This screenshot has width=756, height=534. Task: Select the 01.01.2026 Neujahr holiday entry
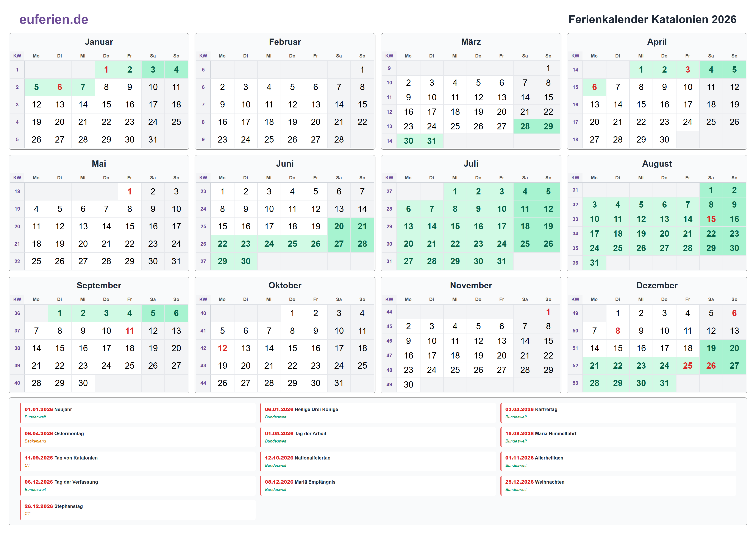[138, 413]
